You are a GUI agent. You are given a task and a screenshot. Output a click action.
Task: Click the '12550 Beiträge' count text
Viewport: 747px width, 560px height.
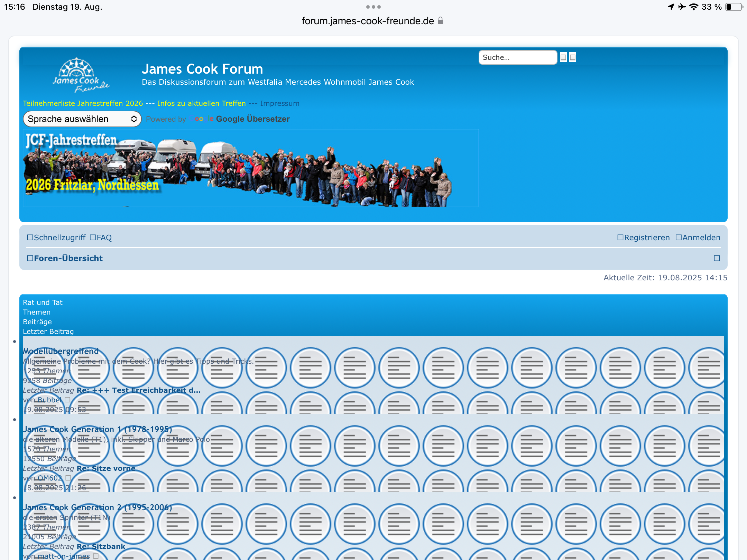coord(49,459)
